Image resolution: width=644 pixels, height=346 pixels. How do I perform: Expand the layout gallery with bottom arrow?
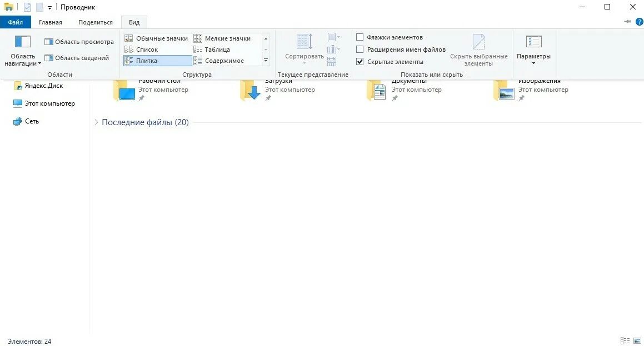pyautogui.click(x=266, y=61)
